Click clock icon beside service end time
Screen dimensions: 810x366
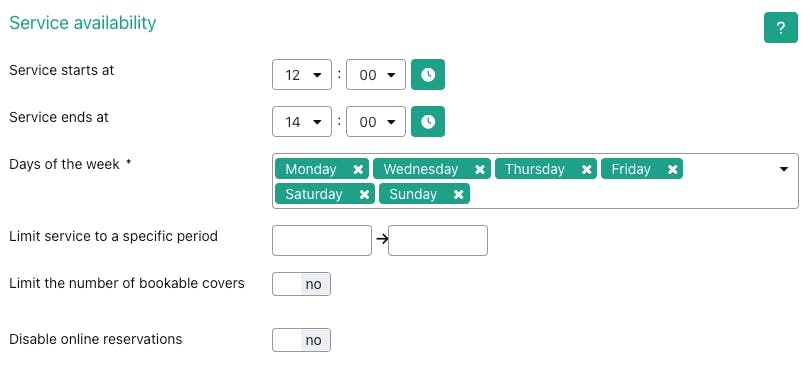[x=428, y=122]
